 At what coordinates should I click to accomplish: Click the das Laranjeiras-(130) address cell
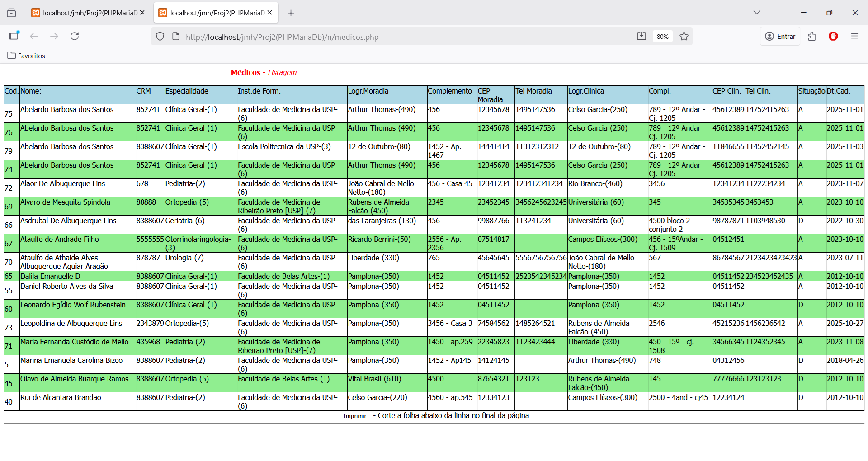click(x=387, y=225)
